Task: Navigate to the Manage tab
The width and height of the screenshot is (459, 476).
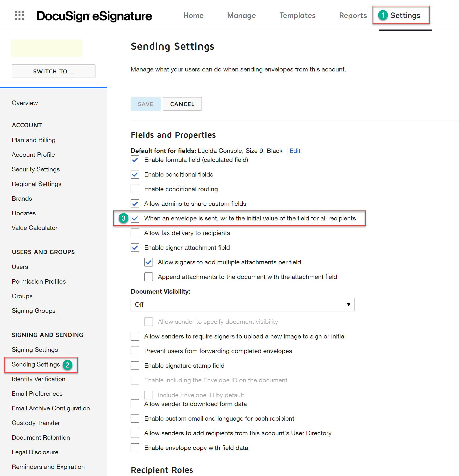Action: (x=241, y=15)
